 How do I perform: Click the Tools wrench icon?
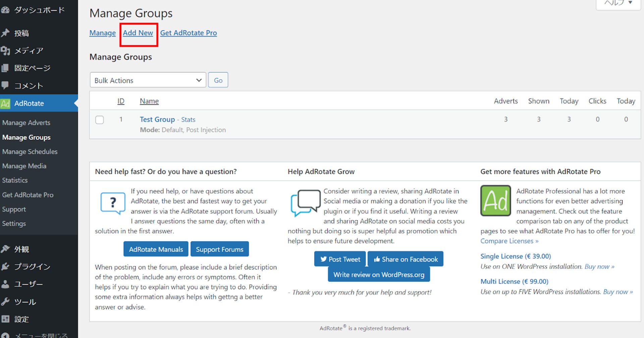pyautogui.click(x=5, y=301)
